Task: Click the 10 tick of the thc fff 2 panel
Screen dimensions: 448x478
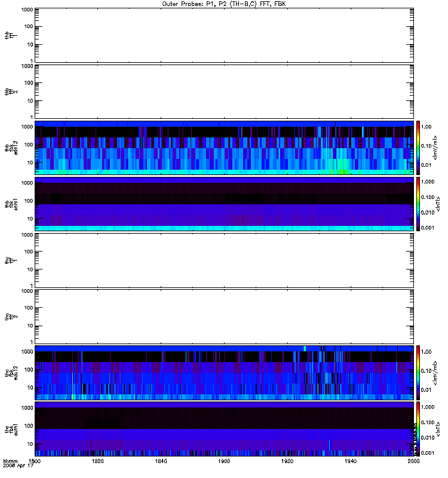Action: point(30,326)
